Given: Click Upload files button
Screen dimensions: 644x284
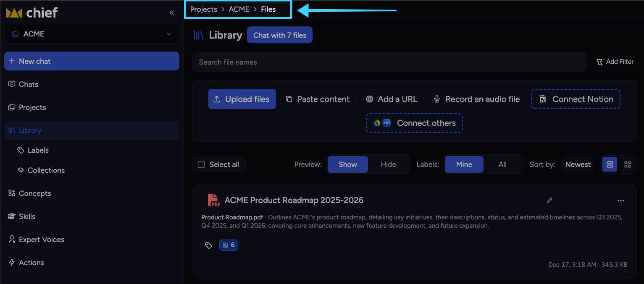Looking at the screenshot, I should coord(242,99).
